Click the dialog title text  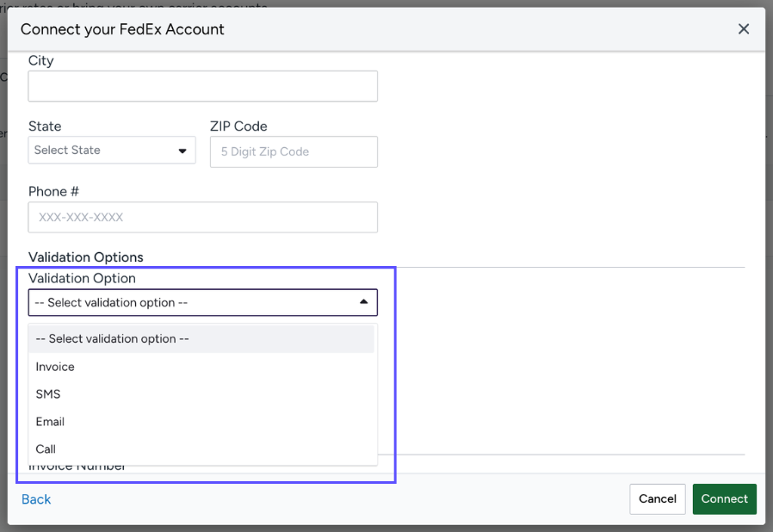[122, 29]
